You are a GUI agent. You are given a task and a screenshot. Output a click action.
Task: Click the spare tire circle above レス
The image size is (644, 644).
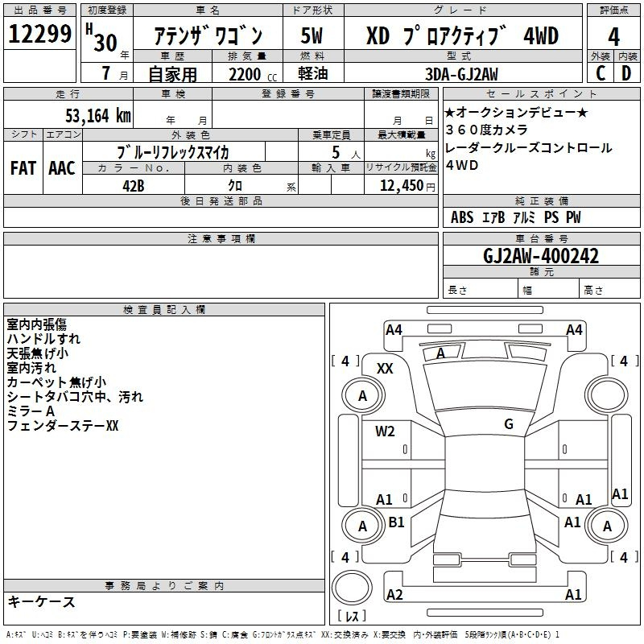click(354, 589)
